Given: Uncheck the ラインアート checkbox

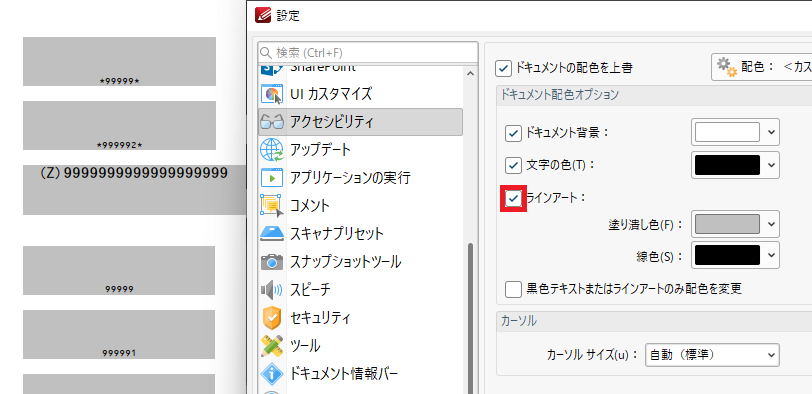Looking at the screenshot, I should click(513, 198).
